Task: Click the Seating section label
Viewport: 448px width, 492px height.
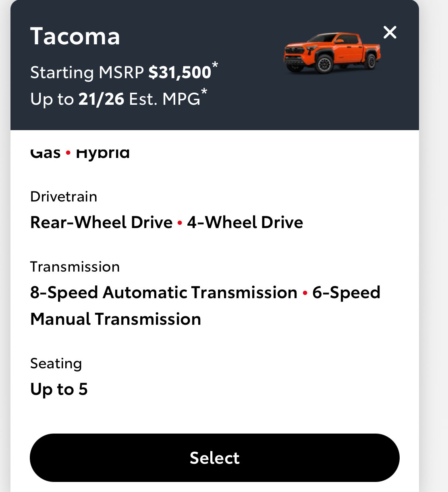Action: 56,363
